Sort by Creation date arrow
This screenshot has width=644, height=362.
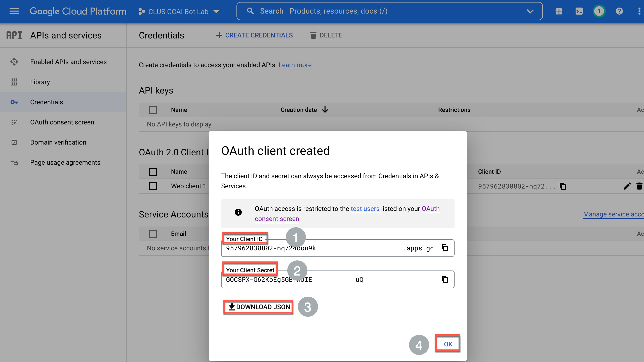point(325,110)
